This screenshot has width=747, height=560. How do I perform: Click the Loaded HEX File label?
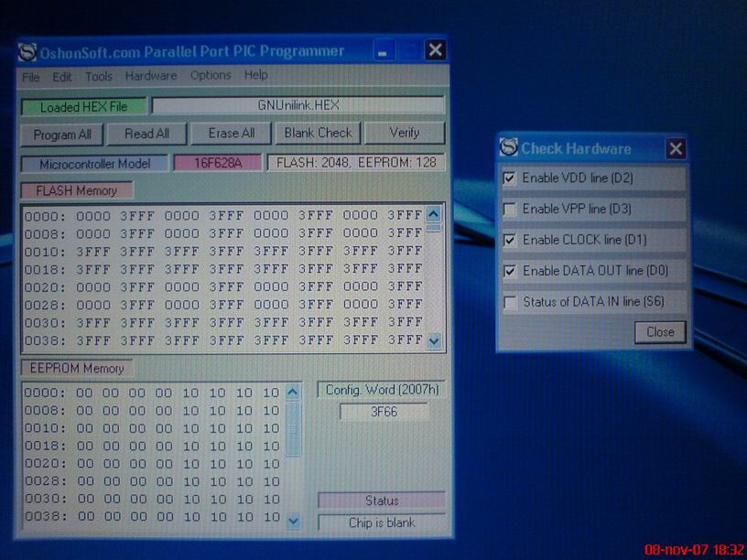click(x=84, y=107)
